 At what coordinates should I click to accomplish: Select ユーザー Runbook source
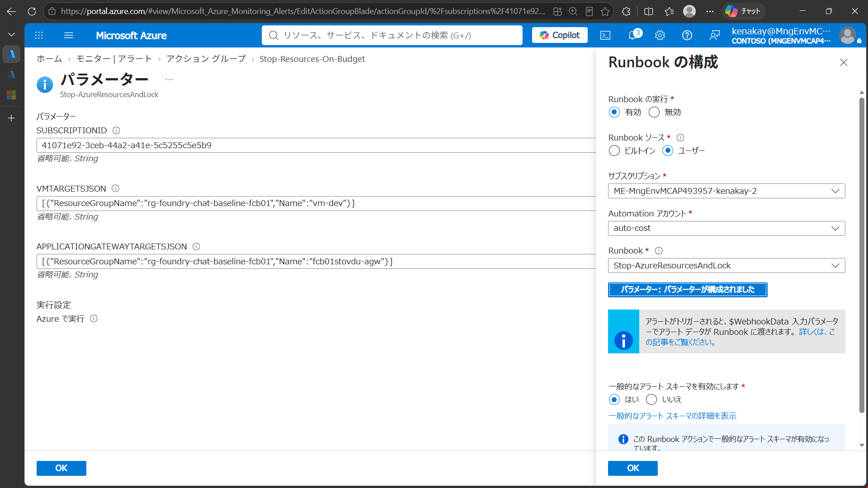[668, 150]
